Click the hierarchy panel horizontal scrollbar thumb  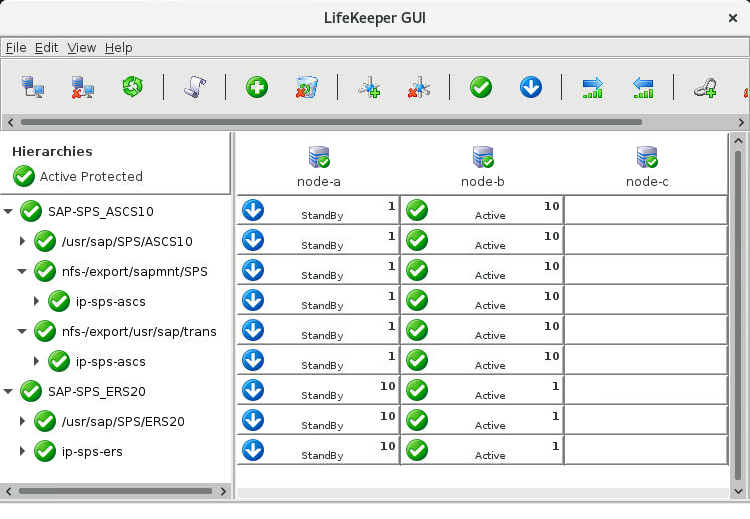[x=115, y=491]
